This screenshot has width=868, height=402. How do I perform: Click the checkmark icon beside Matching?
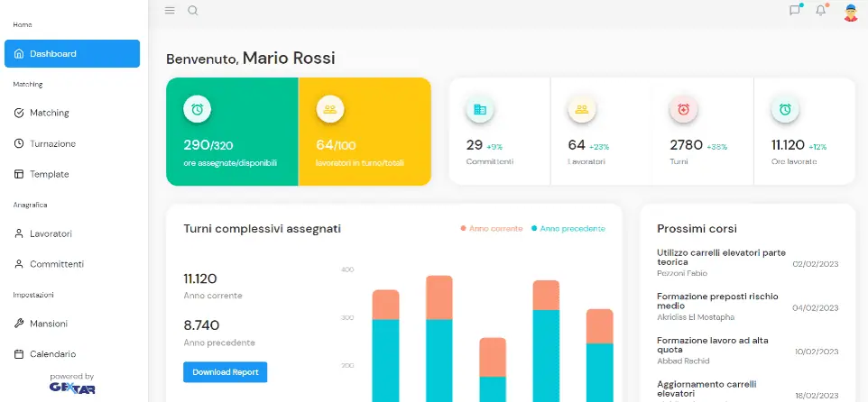pos(19,113)
